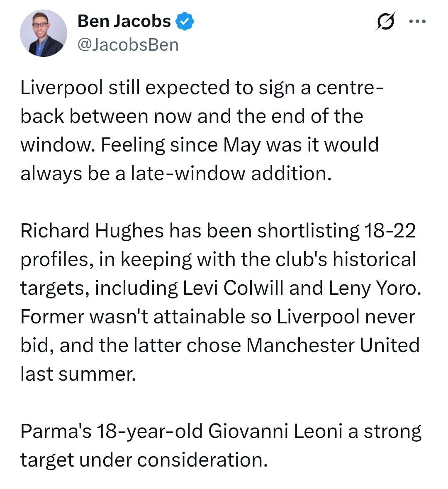Screen dimensions: 448x489
Task: Click the blue verified checkmark badge
Action: pyautogui.click(x=185, y=22)
